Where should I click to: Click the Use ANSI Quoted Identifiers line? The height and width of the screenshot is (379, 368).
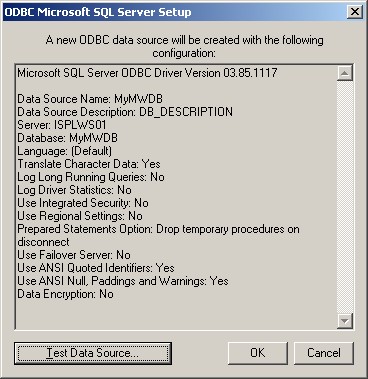point(96,268)
